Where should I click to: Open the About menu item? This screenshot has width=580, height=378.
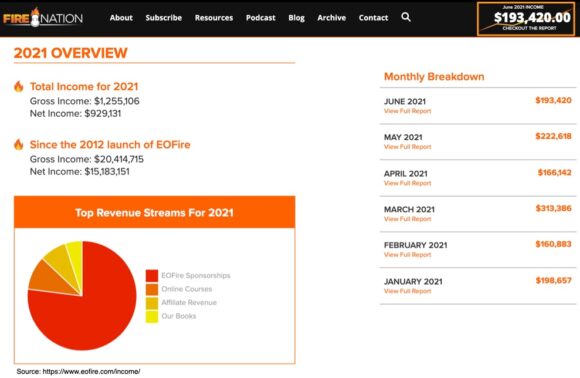[121, 18]
